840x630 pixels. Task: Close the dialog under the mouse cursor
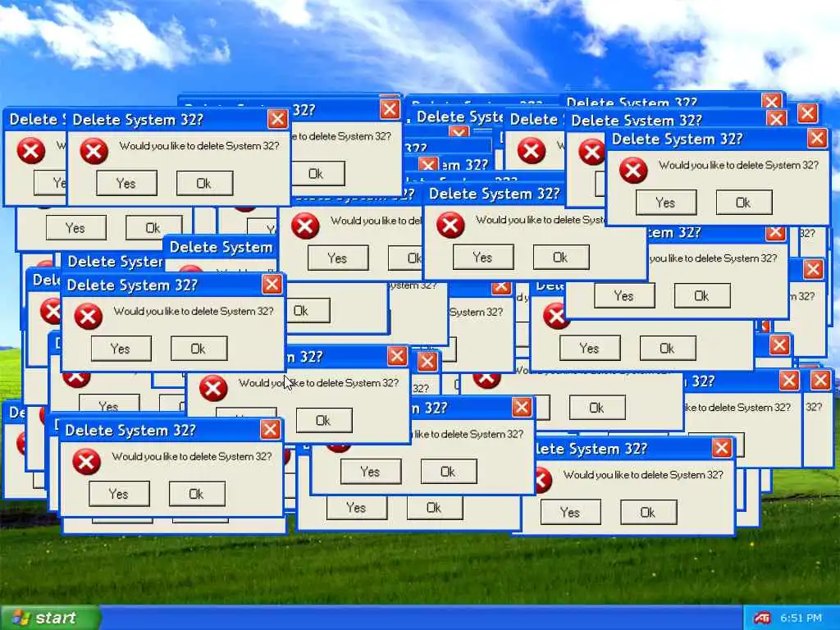pos(397,356)
